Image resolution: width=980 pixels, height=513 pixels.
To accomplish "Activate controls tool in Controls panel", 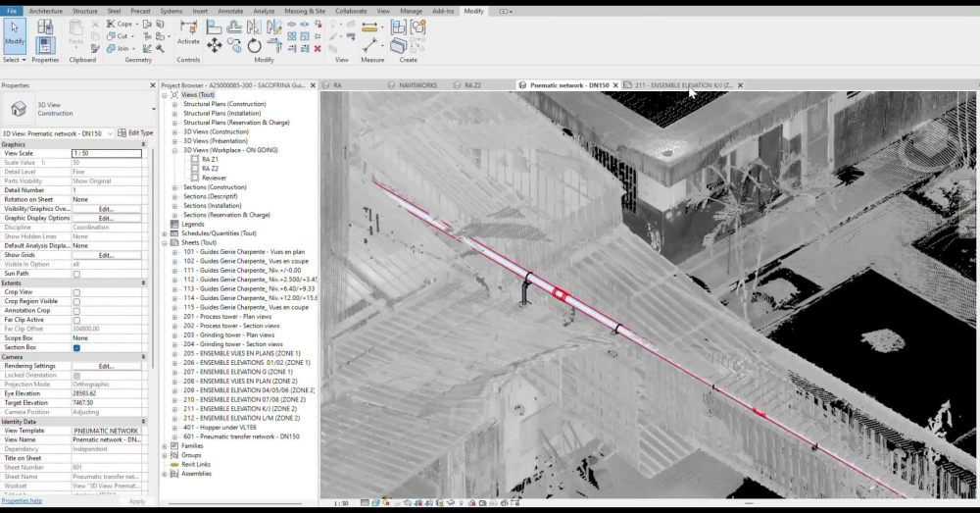I will click(188, 32).
